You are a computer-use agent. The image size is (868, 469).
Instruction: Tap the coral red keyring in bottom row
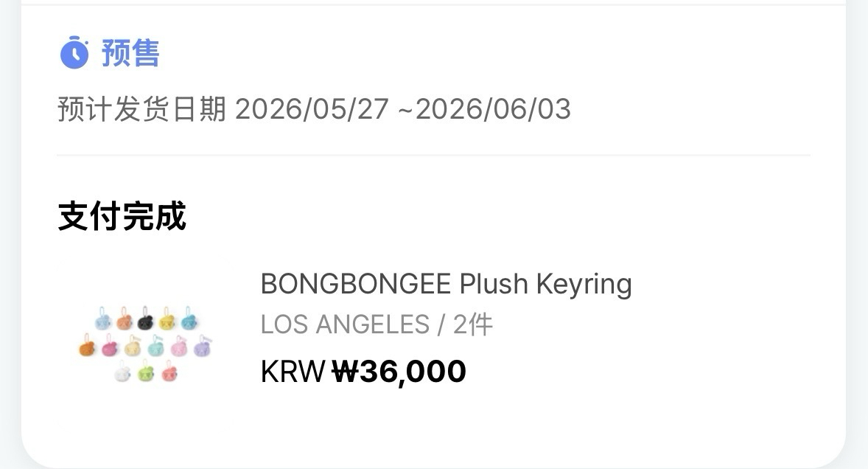click(169, 372)
